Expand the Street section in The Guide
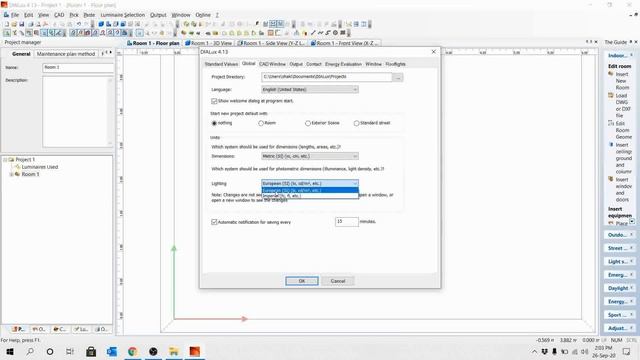Image resolution: width=640 pixels, height=360 pixels. tap(619, 248)
